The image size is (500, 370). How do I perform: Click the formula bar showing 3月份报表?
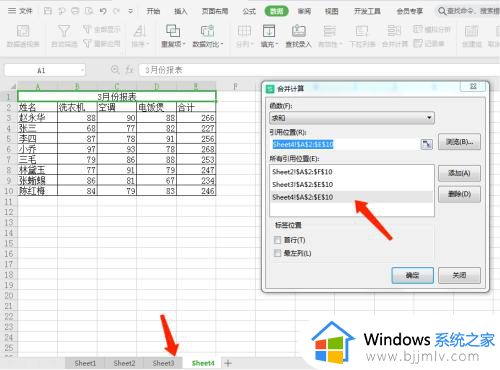coord(319,70)
